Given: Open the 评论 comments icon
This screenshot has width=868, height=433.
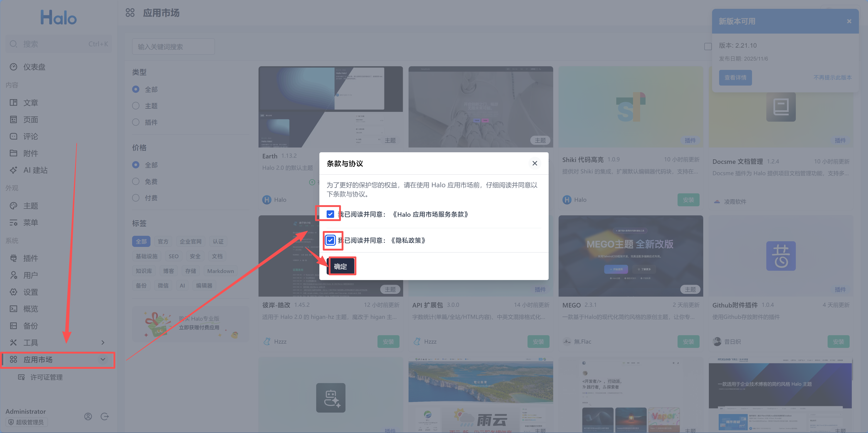Looking at the screenshot, I should pyautogui.click(x=13, y=136).
